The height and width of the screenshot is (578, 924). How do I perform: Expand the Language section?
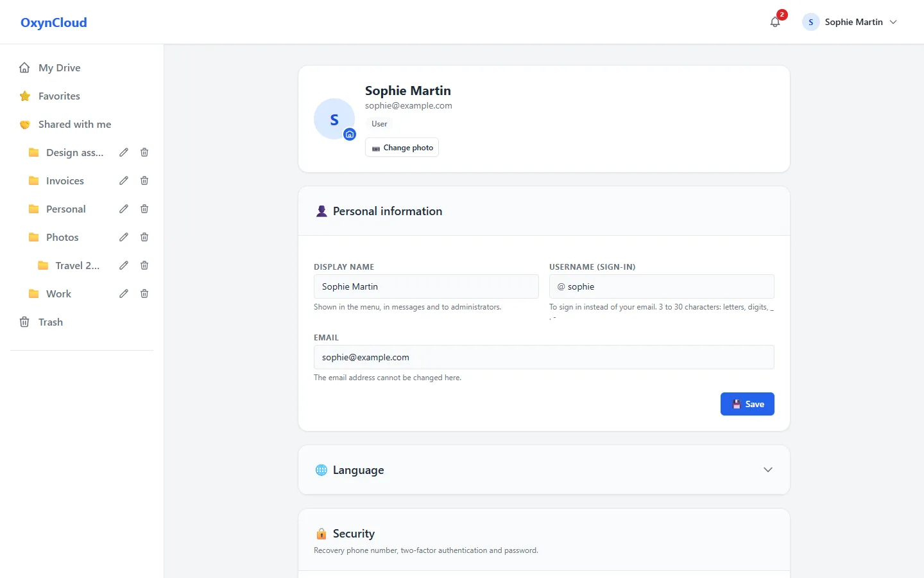tap(544, 470)
